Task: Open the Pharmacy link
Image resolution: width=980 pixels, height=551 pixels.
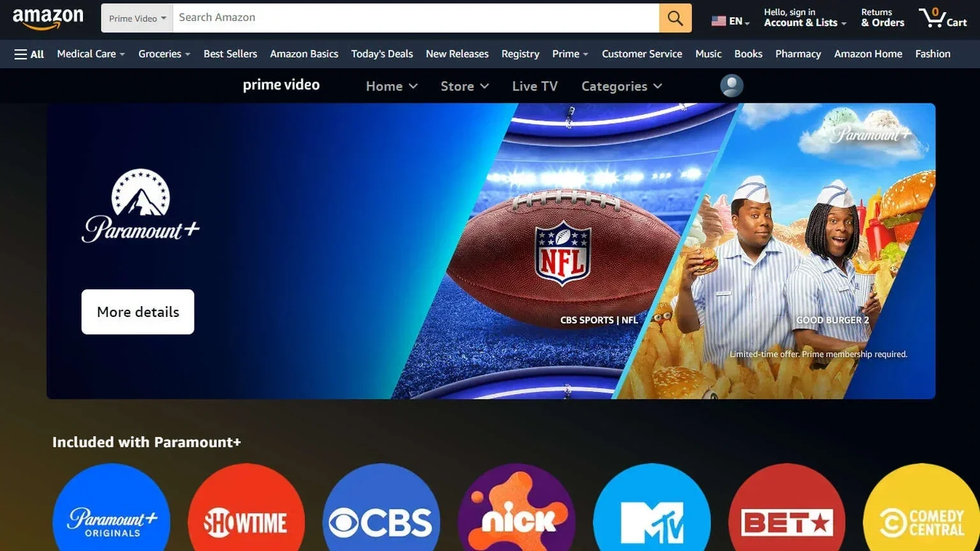Action: 798,54
